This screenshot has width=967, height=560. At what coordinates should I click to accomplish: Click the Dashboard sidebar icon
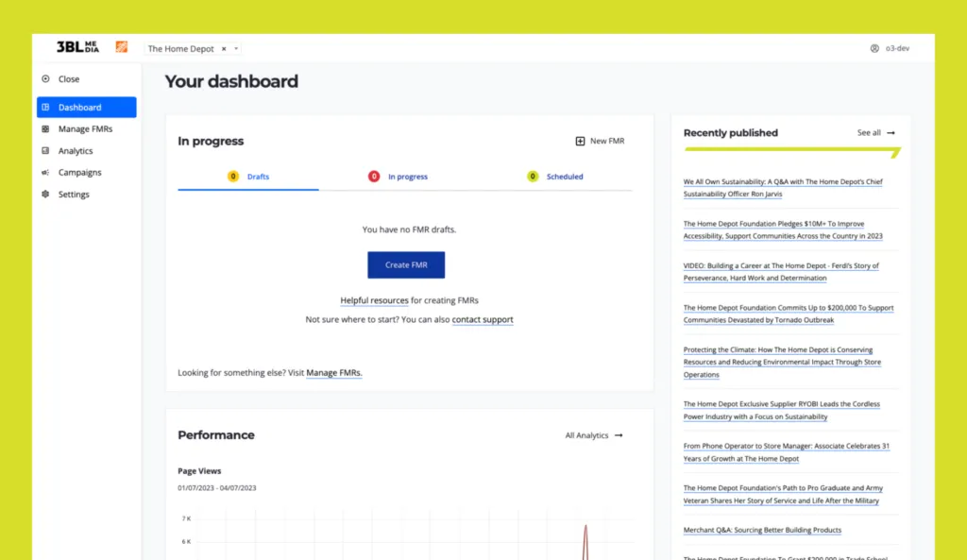pyautogui.click(x=45, y=108)
